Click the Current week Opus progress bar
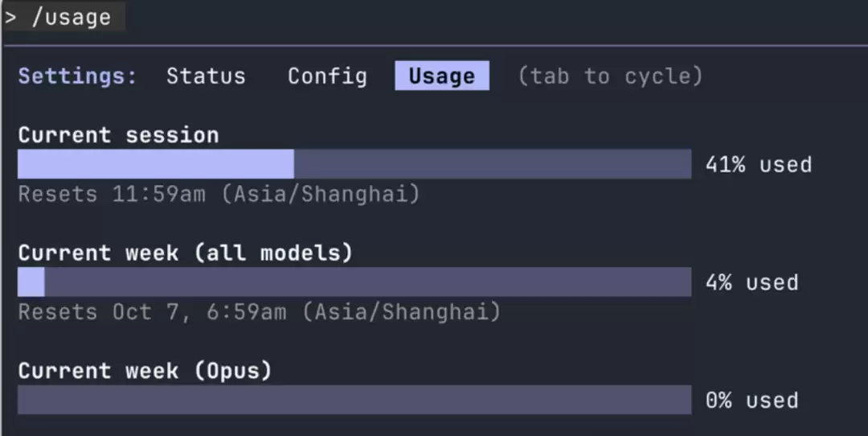The image size is (868, 436). 354,400
